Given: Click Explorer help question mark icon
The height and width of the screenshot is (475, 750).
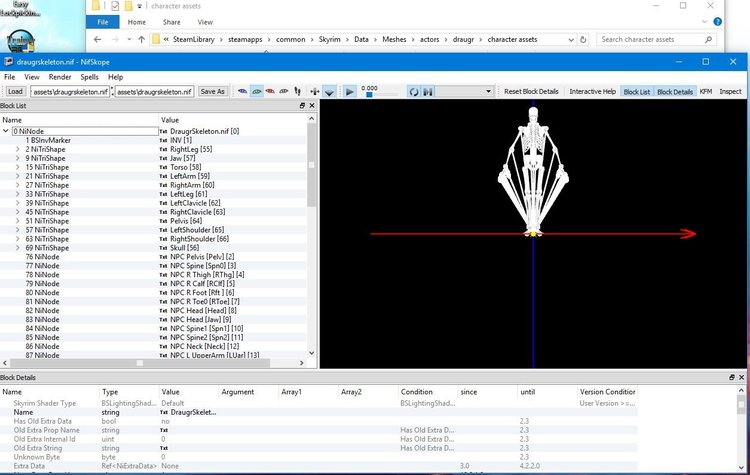Looking at the screenshot, I should 717,22.
